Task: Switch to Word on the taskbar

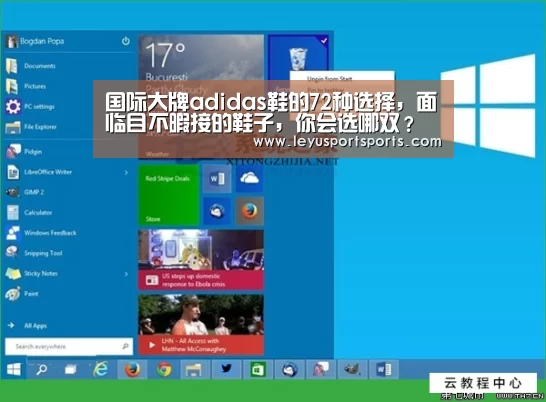Action: pyautogui.click(x=384, y=369)
